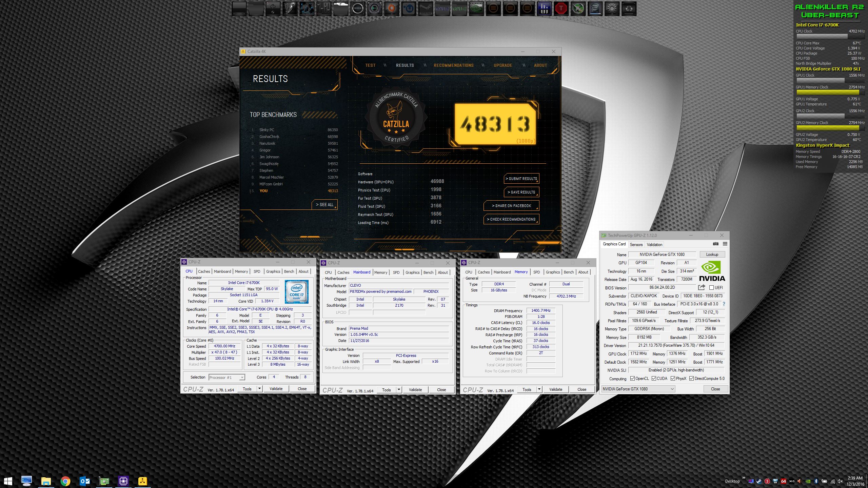Viewport: 868px width, 488px height.
Task: Open the camera lens dock icon
Action: click(x=375, y=8)
